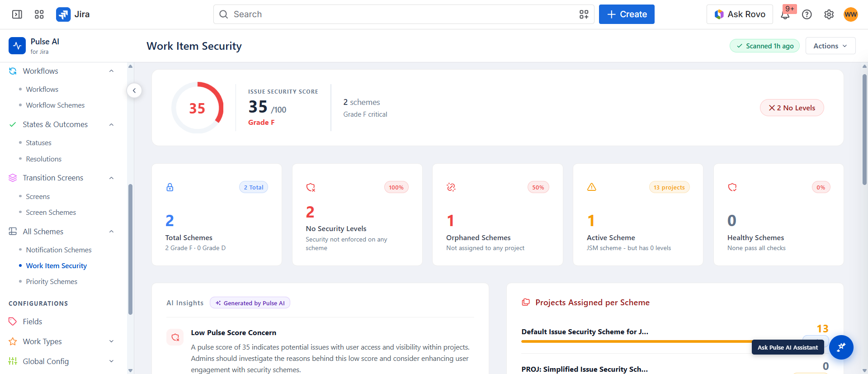Click the Fields tag icon
The height and width of the screenshot is (374, 868).
click(13, 322)
